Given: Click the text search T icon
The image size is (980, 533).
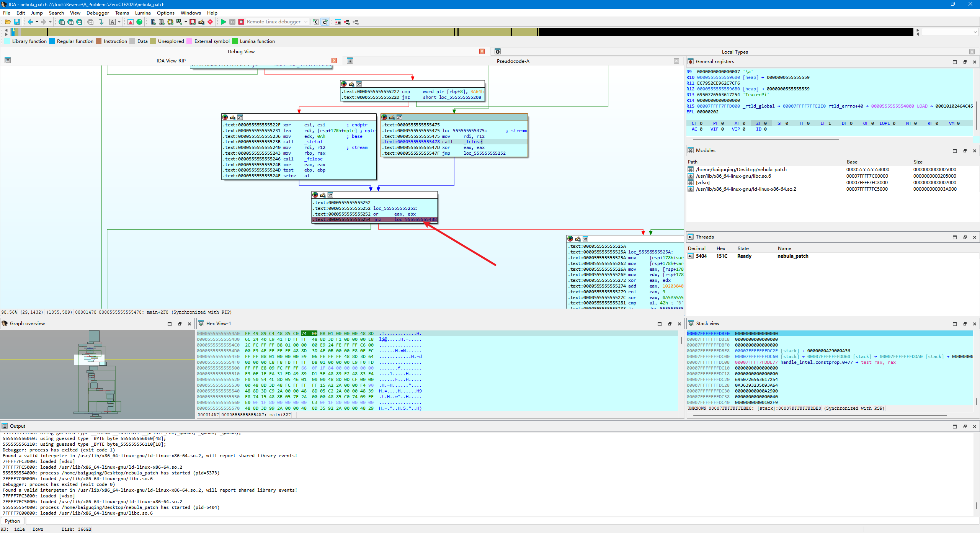Looking at the screenshot, I should (70, 22).
